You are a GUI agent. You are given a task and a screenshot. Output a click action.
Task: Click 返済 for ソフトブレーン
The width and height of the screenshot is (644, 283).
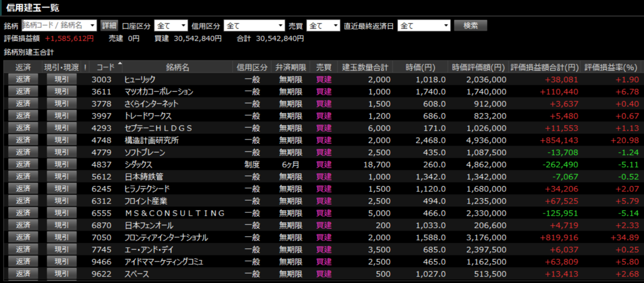click(x=23, y=152)
